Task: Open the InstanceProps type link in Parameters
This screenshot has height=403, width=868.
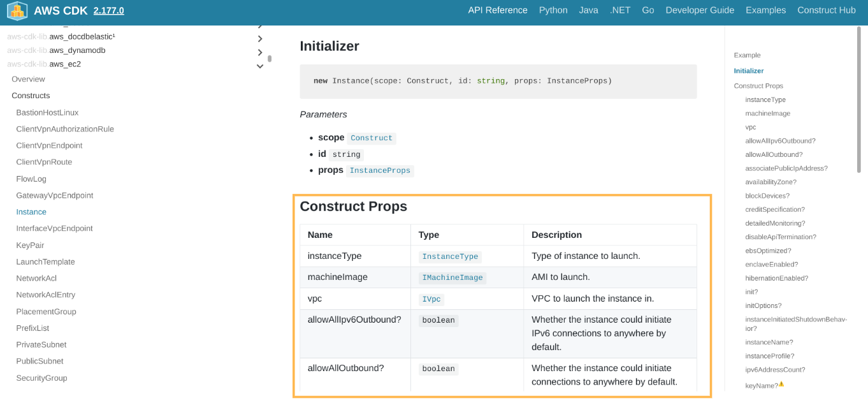Action: tap(380, 171)
